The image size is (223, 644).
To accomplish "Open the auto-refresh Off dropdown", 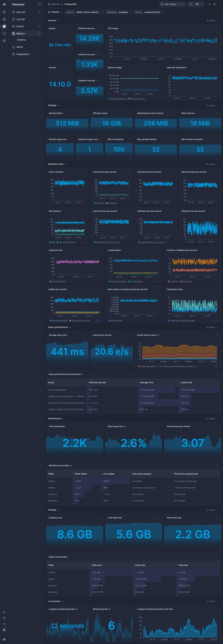I will (199, 4).
